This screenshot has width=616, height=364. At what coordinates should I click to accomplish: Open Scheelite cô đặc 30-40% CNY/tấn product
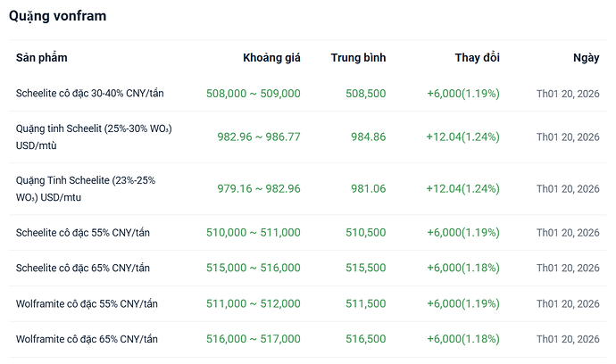pyautogui.click(x=90, y=93)
